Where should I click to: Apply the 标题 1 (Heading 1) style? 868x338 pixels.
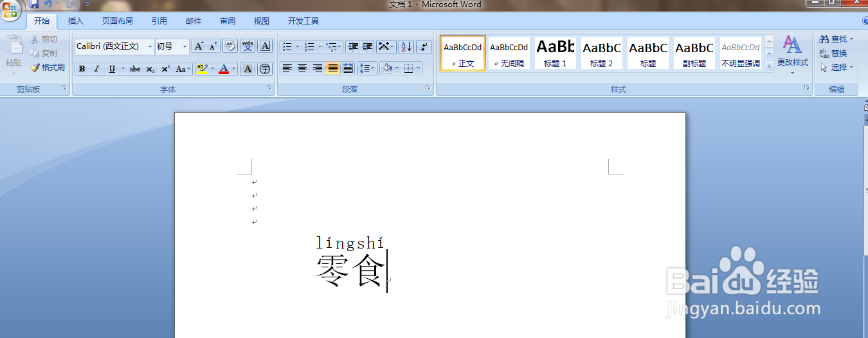[556, 53]
